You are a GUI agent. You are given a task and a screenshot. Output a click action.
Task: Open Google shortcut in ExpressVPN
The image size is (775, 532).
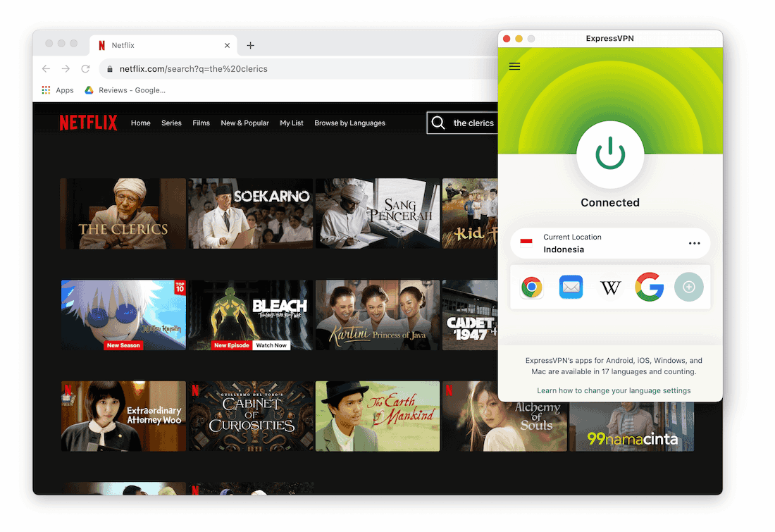(x=649, y=287)
